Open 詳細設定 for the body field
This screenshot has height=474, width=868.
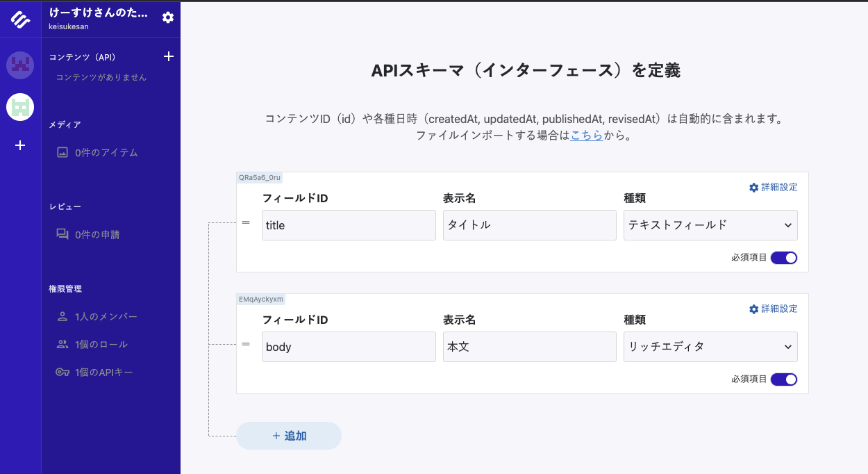(773, 309)
